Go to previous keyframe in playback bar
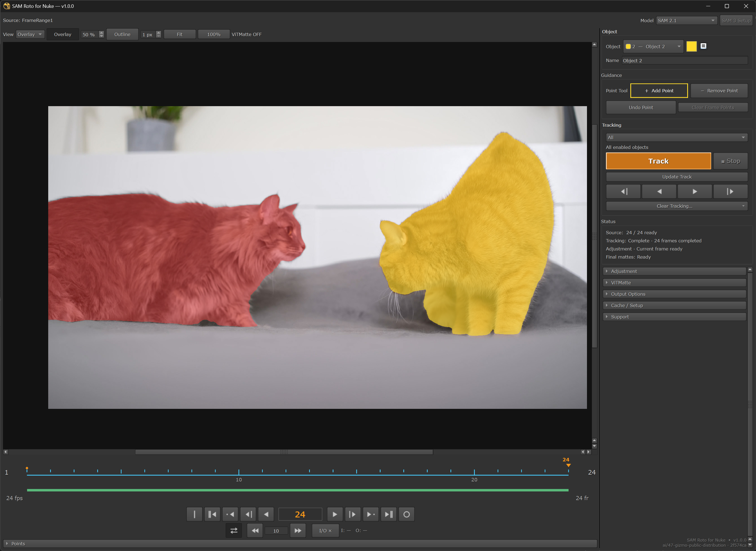This screenshot has height=551, width=756. [x=230, y=514]
